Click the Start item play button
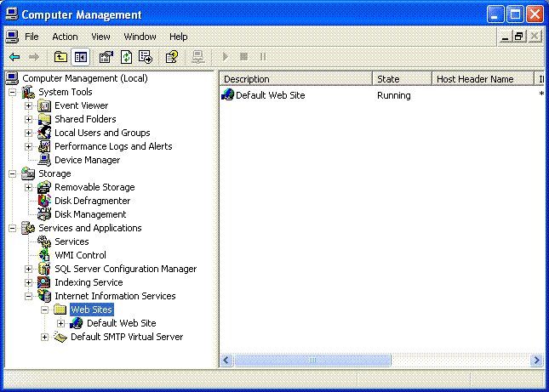 [x=225, y=57]
